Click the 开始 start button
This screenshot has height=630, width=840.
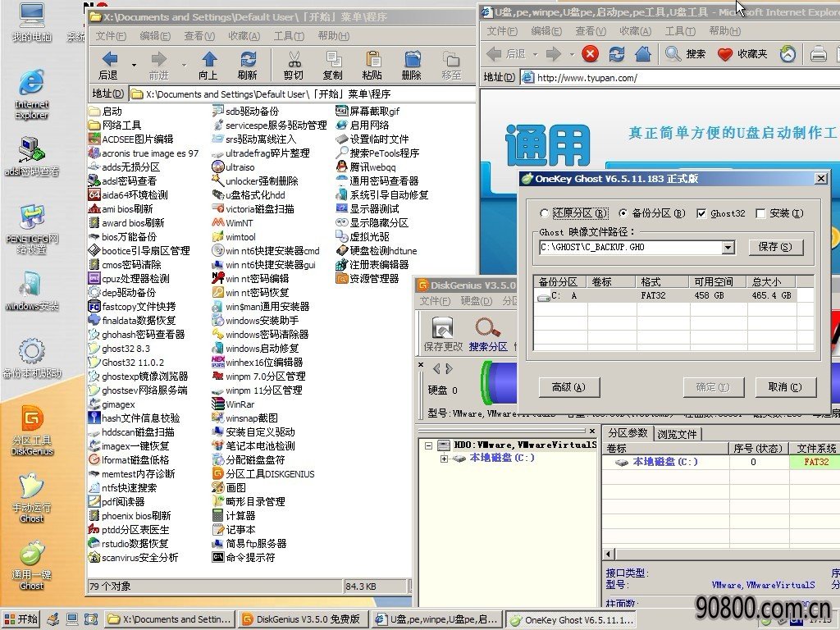point(21,619)
